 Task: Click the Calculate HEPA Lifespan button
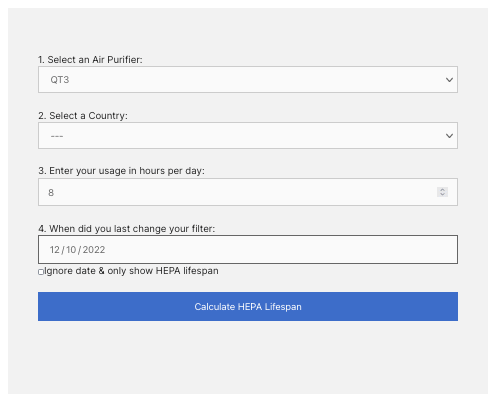point(248,307)
